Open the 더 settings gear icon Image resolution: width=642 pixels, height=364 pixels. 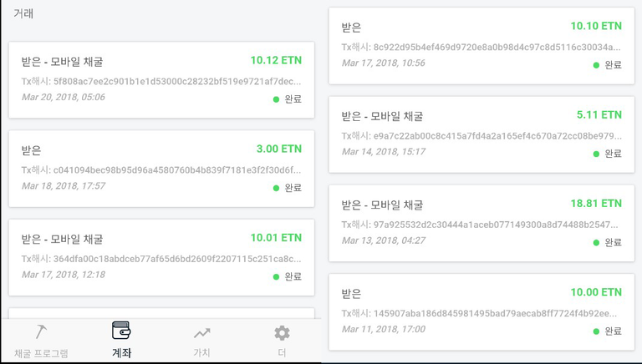click(x=282, y=333)
